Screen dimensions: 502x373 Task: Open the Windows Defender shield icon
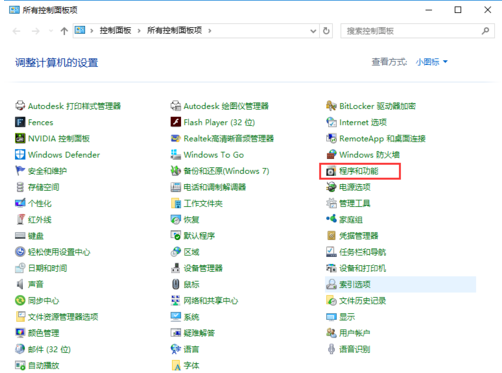click(x=20, y=154)
